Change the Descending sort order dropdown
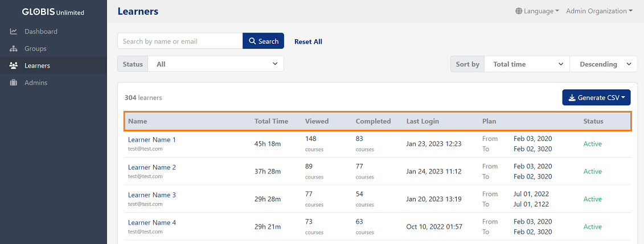Image resolution: width=644 pixels, height=244 pixels. (x=604, y=64)
